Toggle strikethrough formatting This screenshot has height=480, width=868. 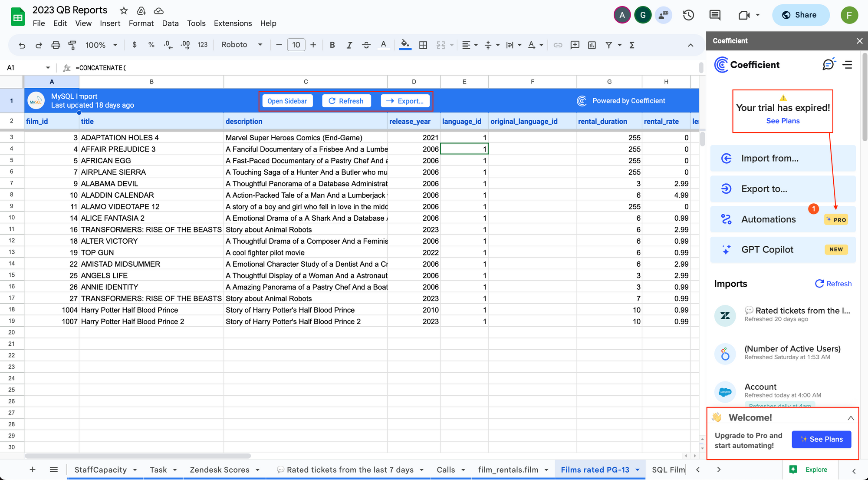pos(366,45)
